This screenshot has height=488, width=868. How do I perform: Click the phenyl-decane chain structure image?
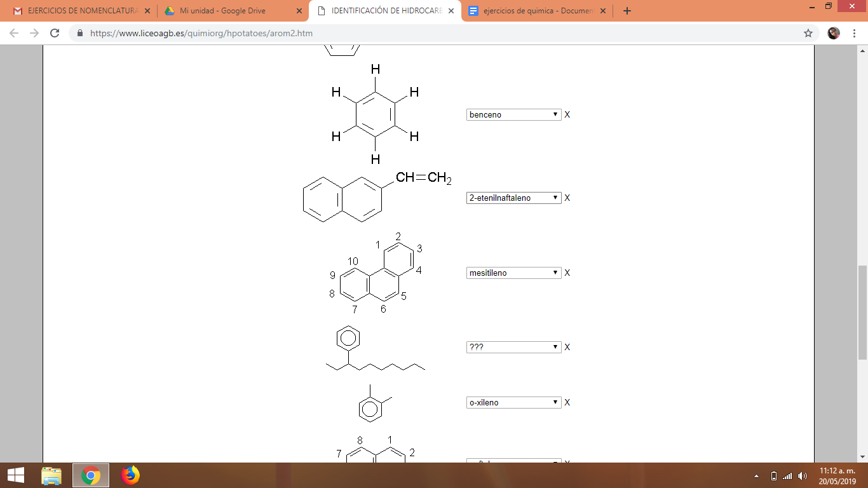tap(374, 349)
